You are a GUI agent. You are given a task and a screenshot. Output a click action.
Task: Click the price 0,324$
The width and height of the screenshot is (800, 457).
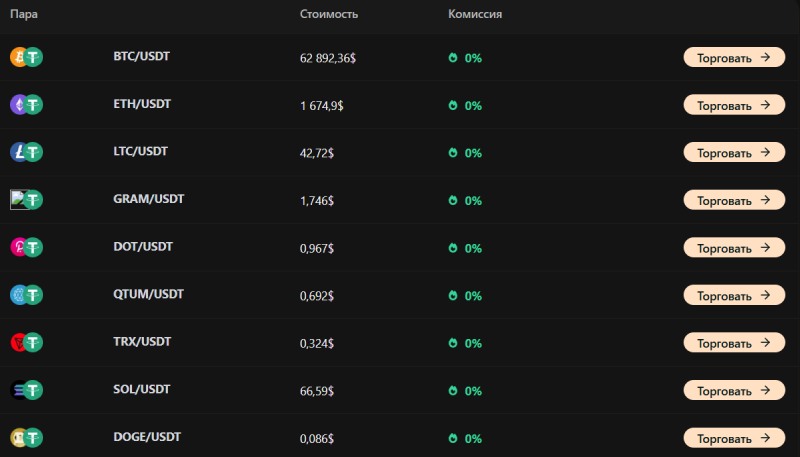[x=317, y=343]
